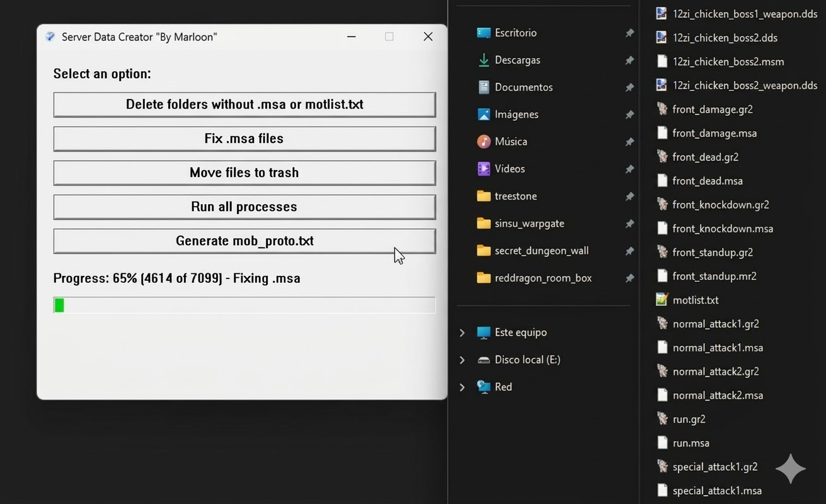Select the Imágenes pictures icon
Image resolution: width=826 pixels, height=504 pixels.
click(x=483, y=114)
